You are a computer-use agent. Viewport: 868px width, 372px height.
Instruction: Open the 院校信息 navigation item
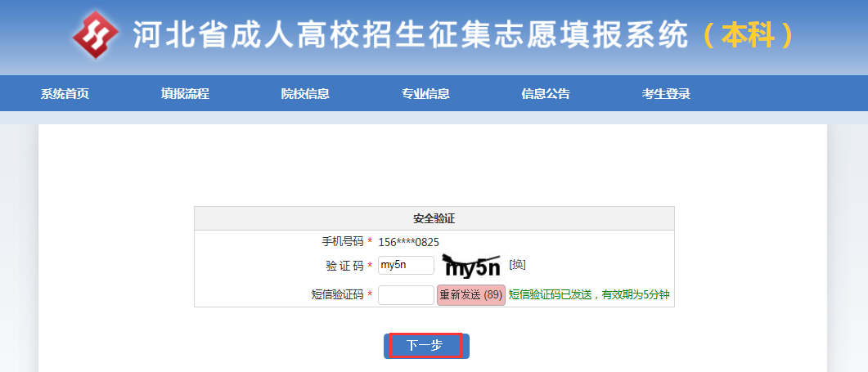click(305, 94)
